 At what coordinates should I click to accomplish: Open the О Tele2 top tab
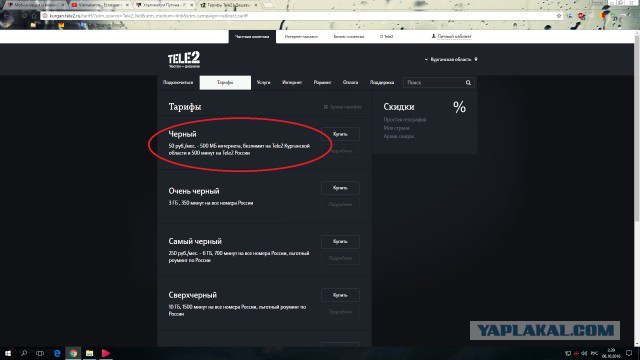pos(387,36)
